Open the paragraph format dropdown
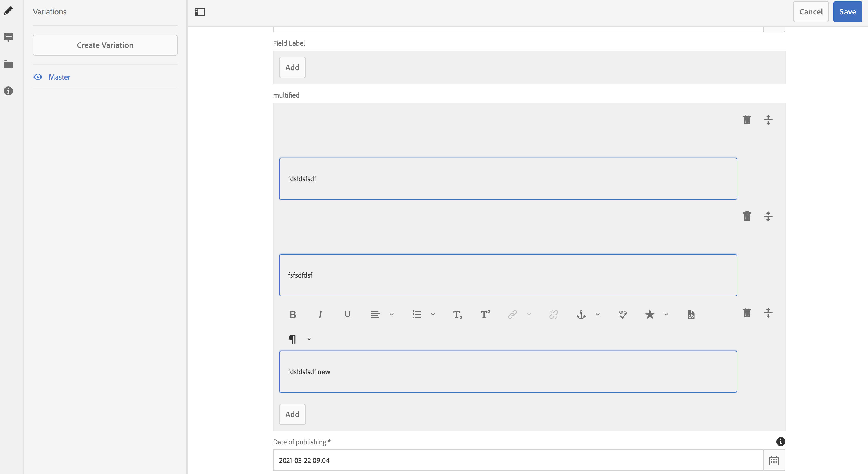Screen dimensions: 868x474 309,339
